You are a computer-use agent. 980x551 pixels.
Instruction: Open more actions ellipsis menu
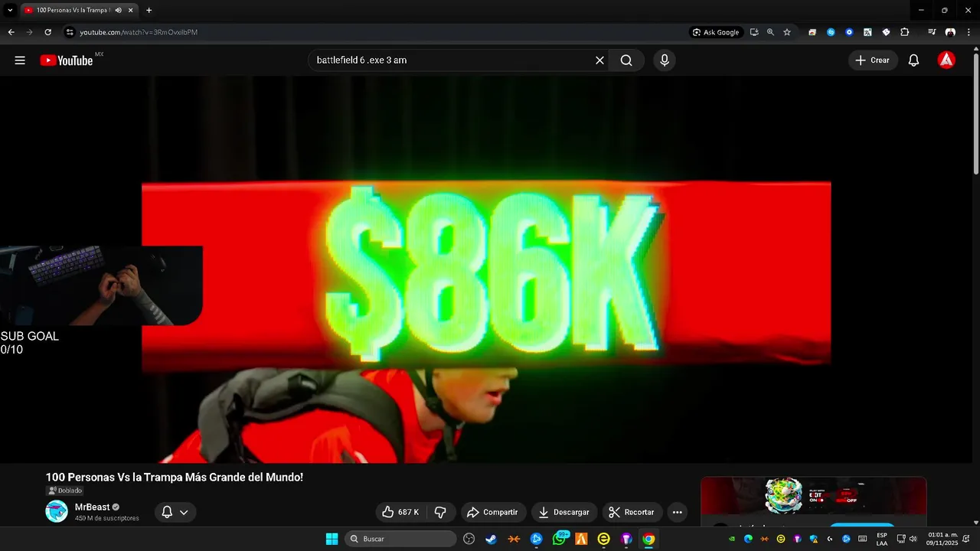[x=677, y=512]
